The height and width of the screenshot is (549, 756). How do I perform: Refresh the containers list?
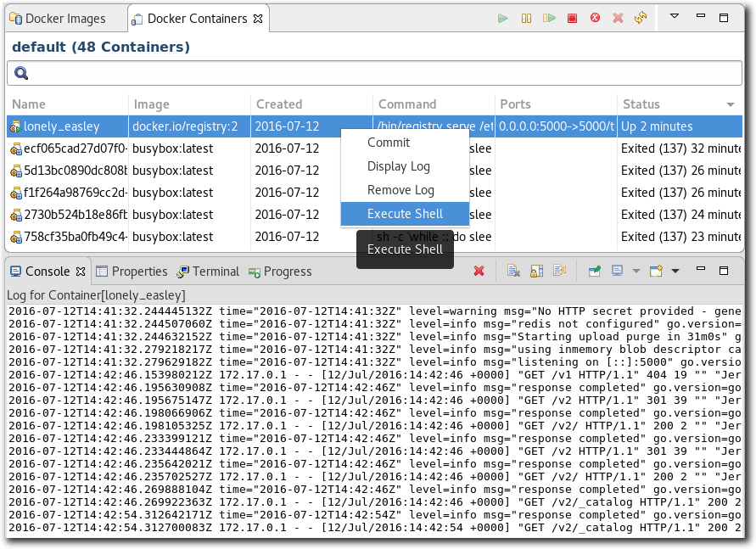point(641,18)
